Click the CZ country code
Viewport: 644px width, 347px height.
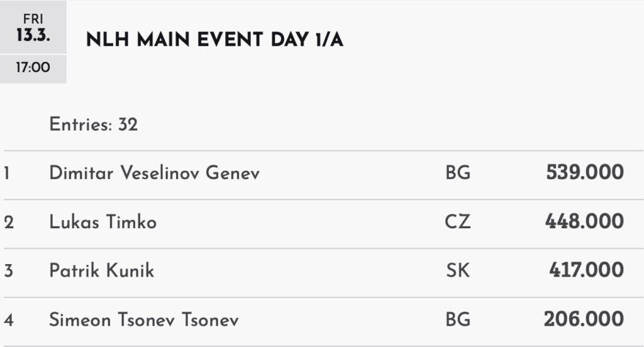pos(457,222)
